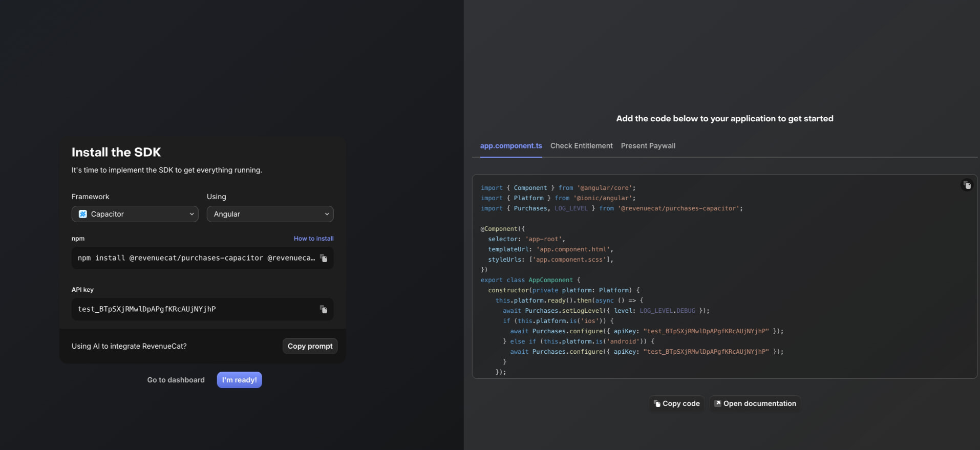
Task: Follow the How to install link
Action: point(314,239)
